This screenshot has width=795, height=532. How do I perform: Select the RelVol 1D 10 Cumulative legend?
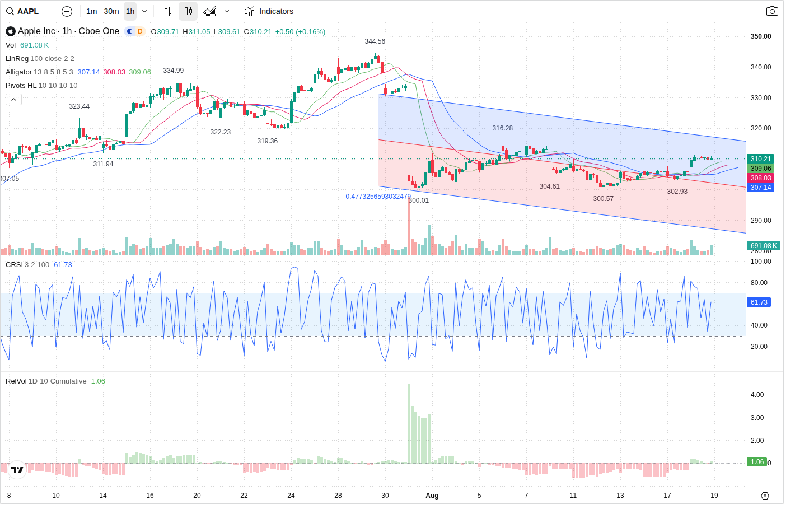click(x=55, y=381)
